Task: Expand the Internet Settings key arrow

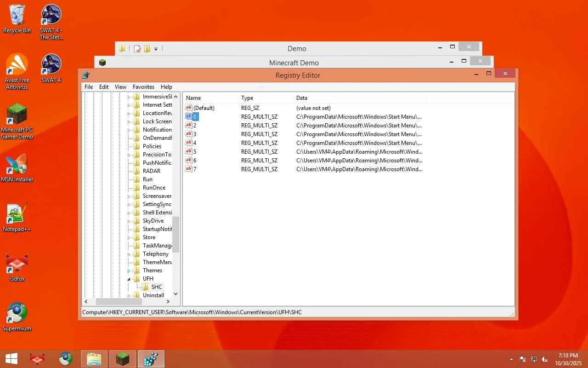Action: click(129, 105)
